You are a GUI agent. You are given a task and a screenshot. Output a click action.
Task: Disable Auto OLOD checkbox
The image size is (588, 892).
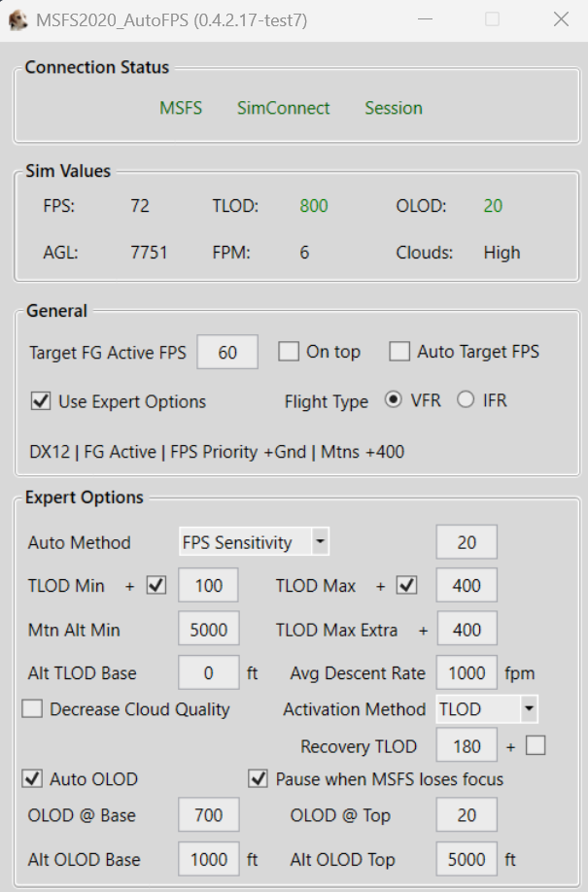(32, 778)
